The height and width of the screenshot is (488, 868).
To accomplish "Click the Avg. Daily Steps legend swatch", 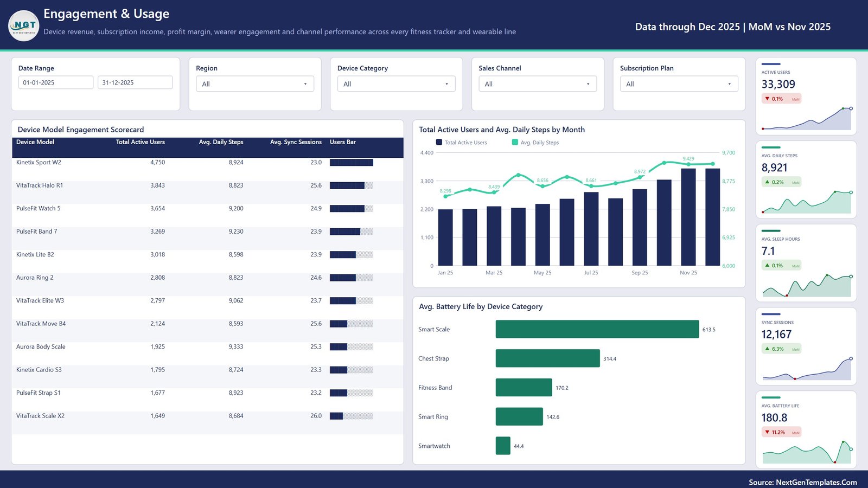I will click(x=515, y=142).
